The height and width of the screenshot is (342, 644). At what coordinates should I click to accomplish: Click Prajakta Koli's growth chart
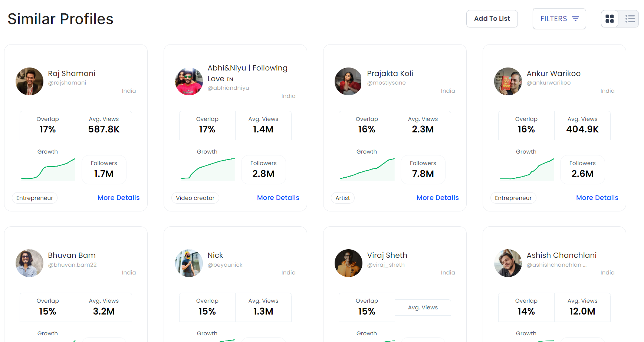click(367, 169)
